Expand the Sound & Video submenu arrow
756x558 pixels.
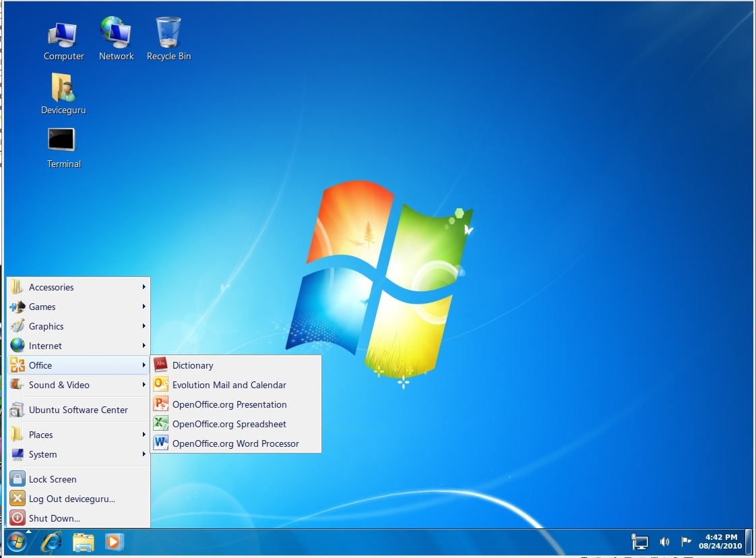(x=144, y=384)
